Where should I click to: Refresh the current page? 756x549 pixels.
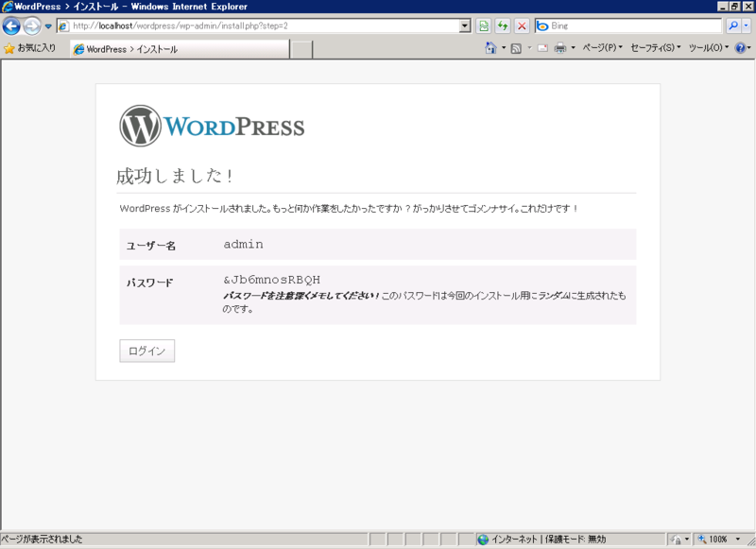click(x=504, y=26)
